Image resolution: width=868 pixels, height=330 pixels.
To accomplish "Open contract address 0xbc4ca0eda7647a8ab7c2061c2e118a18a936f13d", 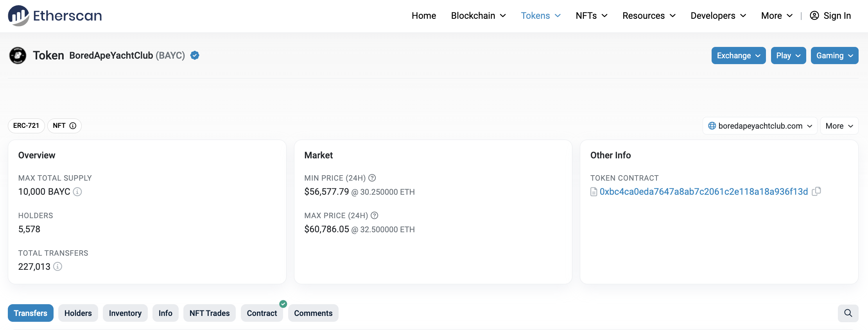I will point(704,192).
